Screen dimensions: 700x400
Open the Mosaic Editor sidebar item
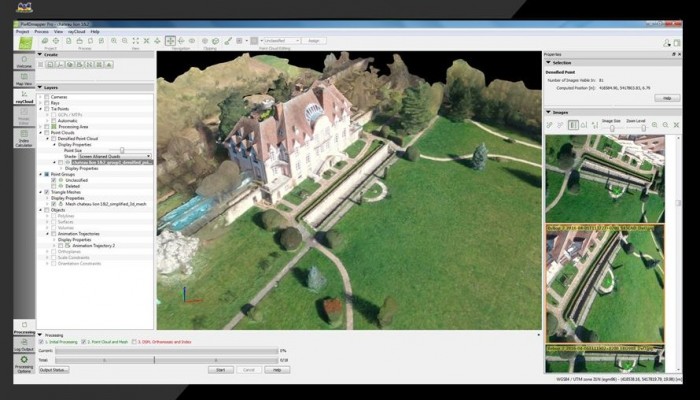click(24, 116)
